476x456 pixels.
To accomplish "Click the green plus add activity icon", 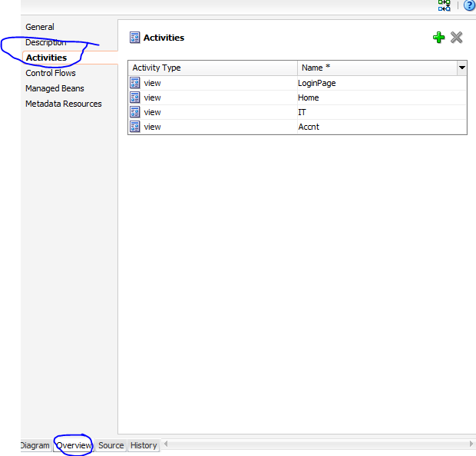I will coord(438,38).
